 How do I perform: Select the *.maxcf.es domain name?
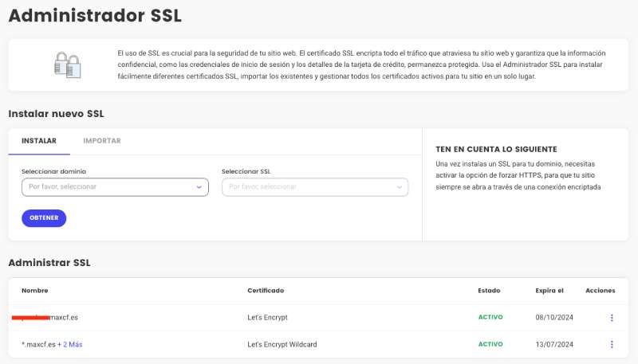click(x=38, y=344)
